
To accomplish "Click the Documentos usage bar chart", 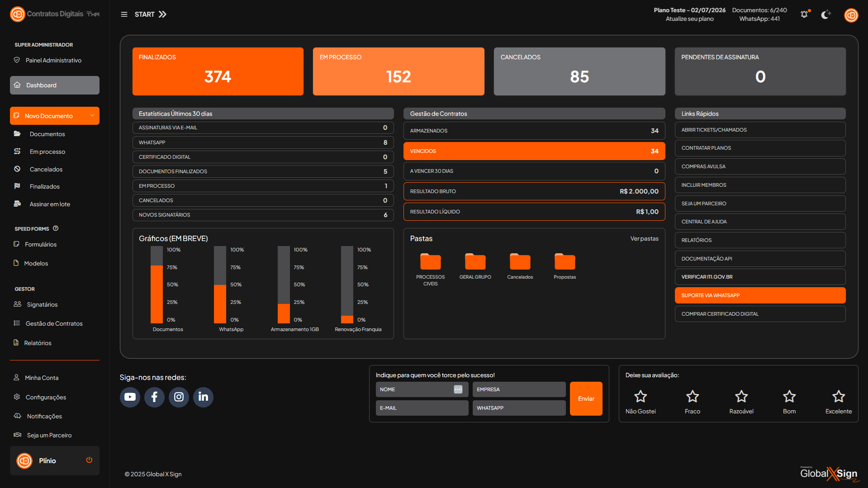I will click(x=157, y=285).
